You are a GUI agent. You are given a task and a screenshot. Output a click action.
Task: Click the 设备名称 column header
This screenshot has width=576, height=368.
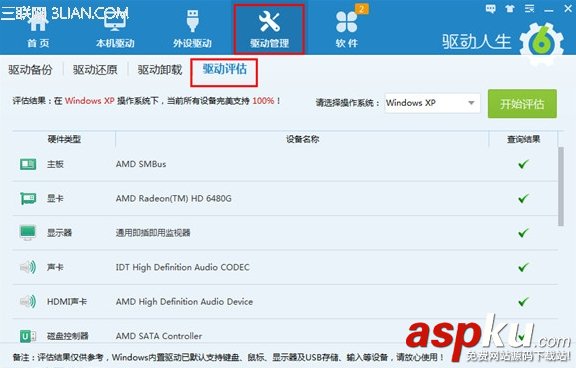click(302, 139)
